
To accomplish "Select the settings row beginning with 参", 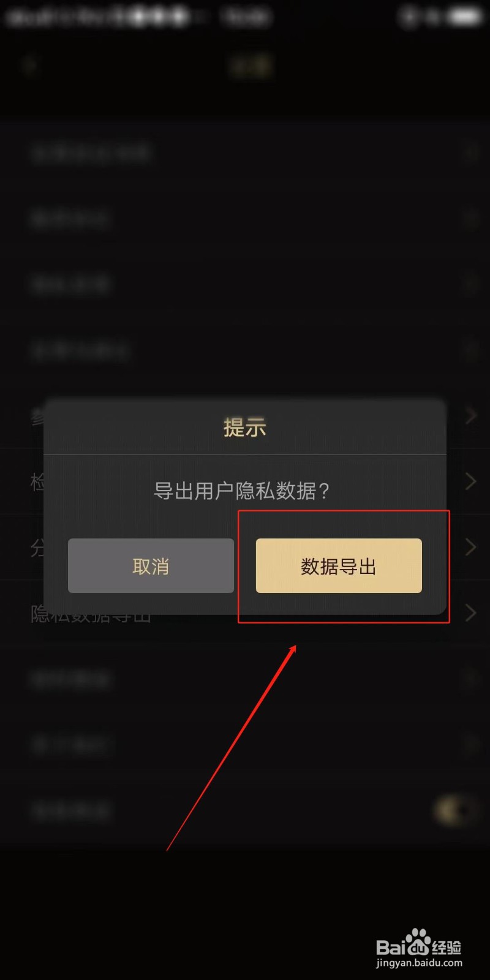I will 245,416.
